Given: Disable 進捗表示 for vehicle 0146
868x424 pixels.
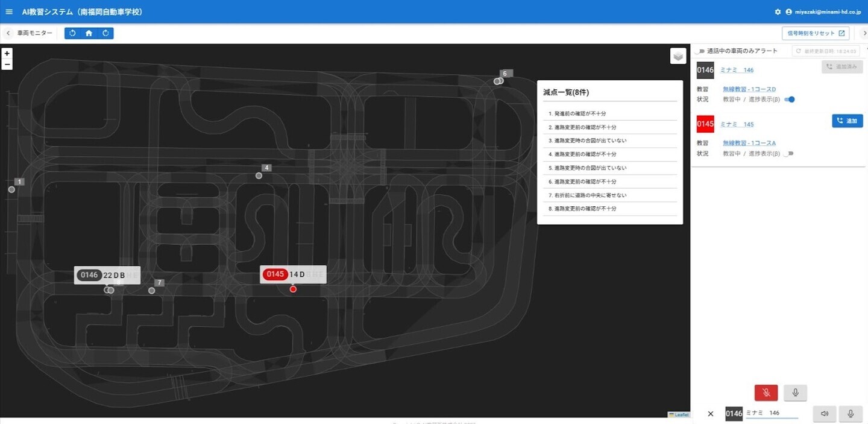Looking at the screenshot, I should click(x=790, y=100).
